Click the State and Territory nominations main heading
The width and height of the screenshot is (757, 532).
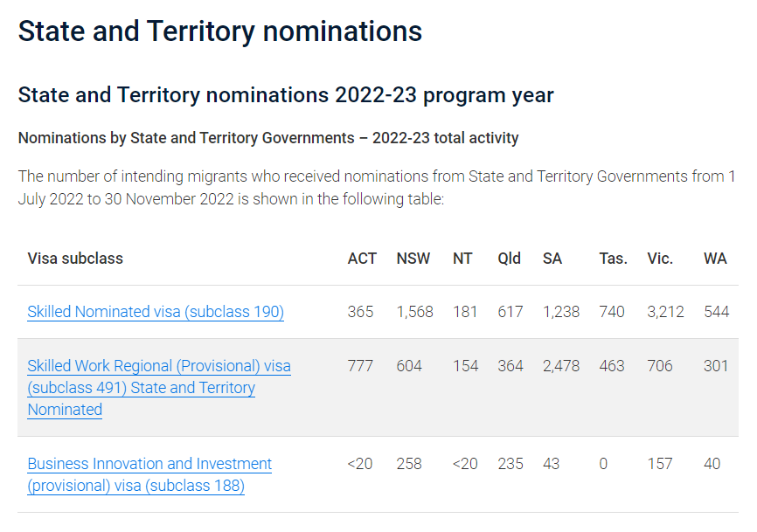coord(220,31)
